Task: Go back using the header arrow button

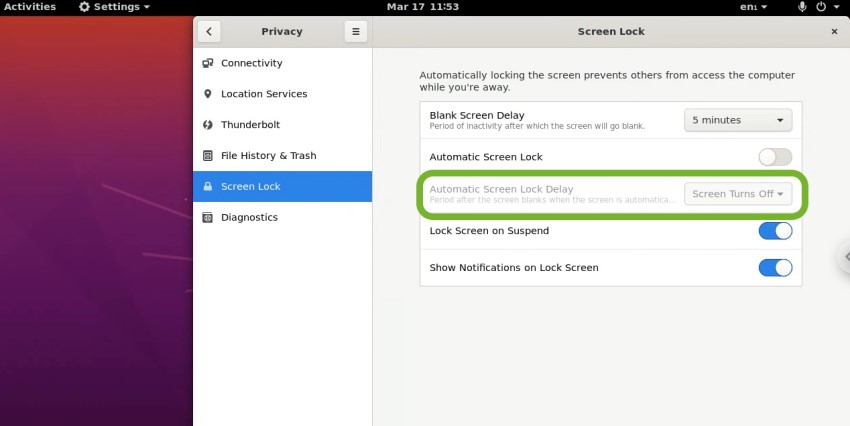Action: (208, 31)
